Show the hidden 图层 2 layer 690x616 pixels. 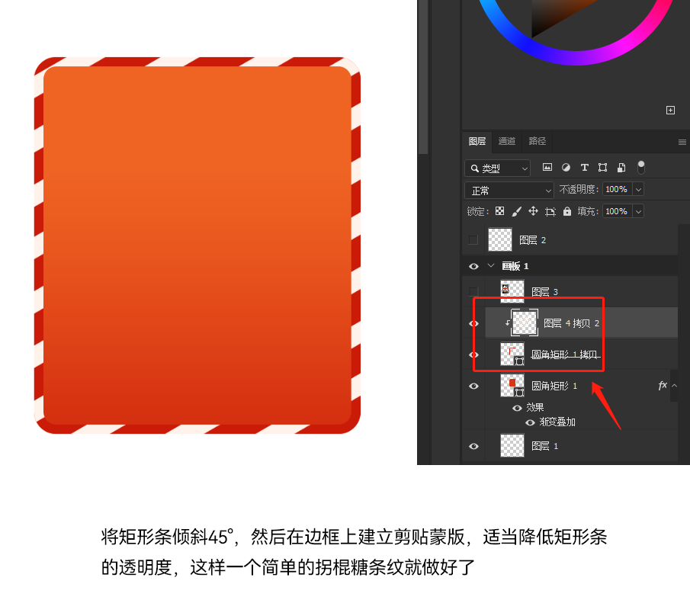pos(473,240)
